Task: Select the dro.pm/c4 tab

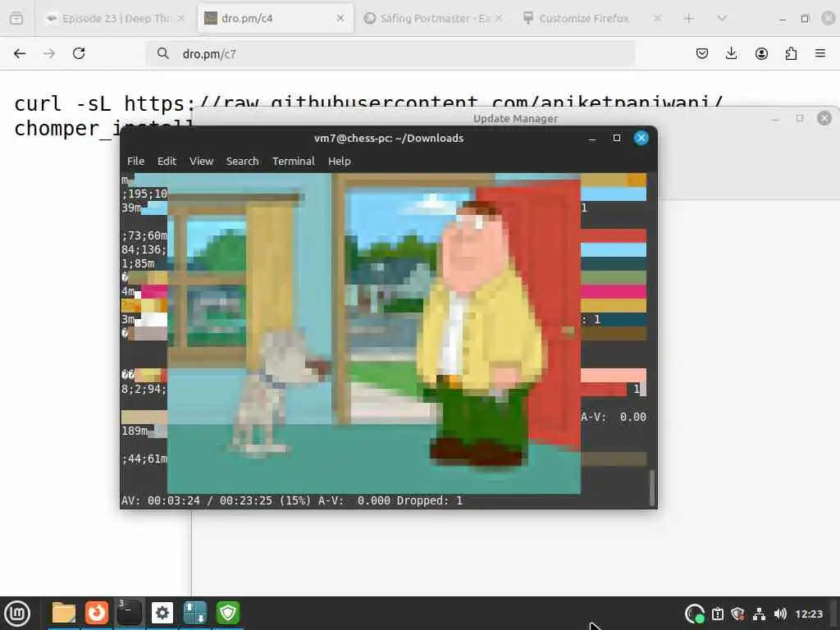Action: point(276,19)
